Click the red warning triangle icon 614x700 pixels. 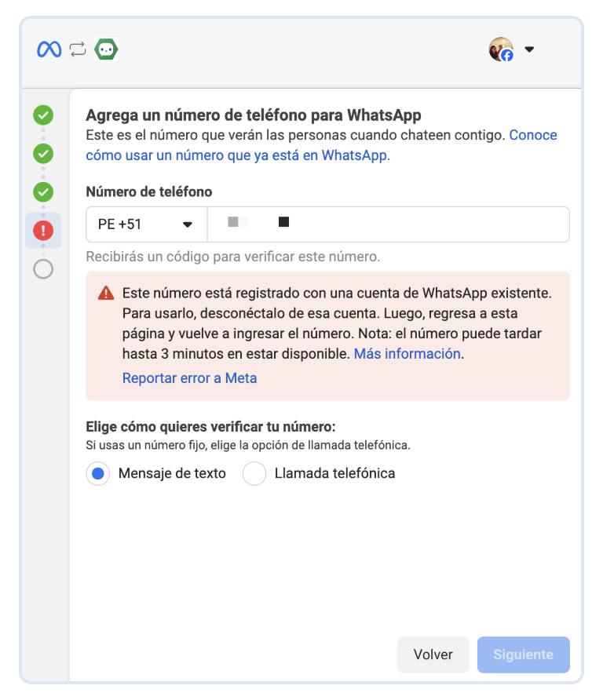coord(106,293)
